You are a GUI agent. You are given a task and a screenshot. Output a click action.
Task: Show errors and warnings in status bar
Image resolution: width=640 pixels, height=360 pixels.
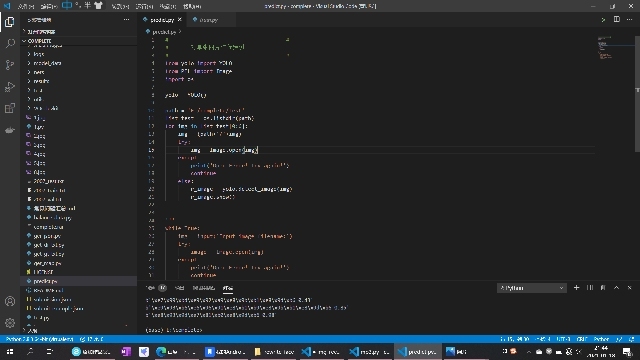[x=92, y=339]
